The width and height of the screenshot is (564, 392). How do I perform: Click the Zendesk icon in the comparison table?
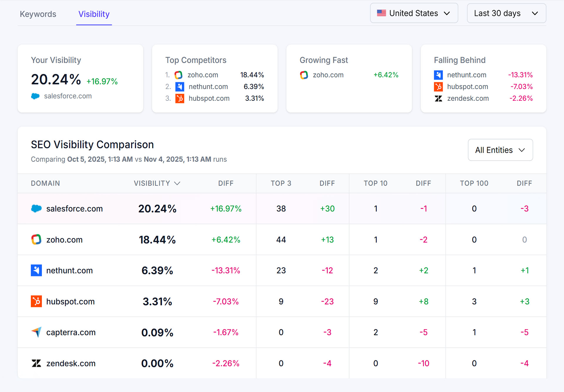(36, 363)
